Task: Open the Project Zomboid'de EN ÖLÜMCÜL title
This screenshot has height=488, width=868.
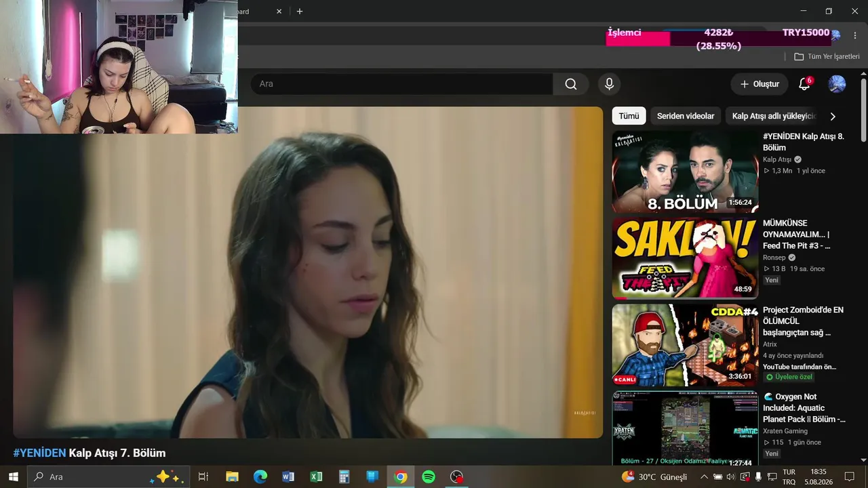Action: [x=803, y=321]
